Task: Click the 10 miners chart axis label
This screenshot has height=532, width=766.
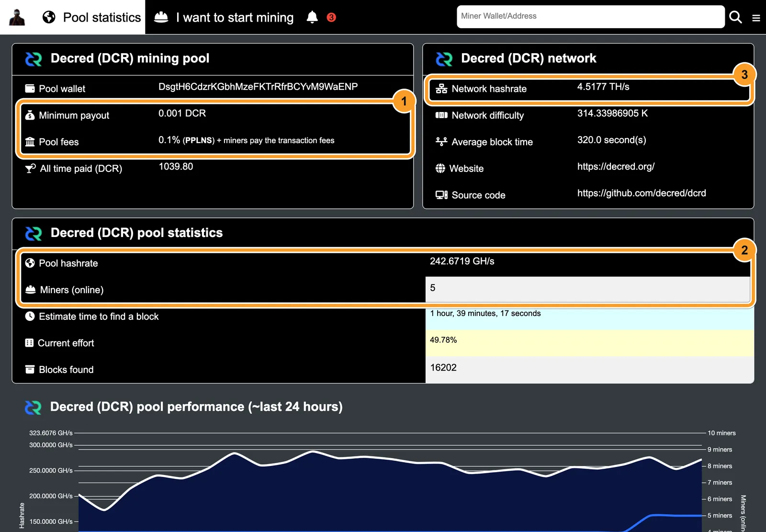Action: point(721,433)
